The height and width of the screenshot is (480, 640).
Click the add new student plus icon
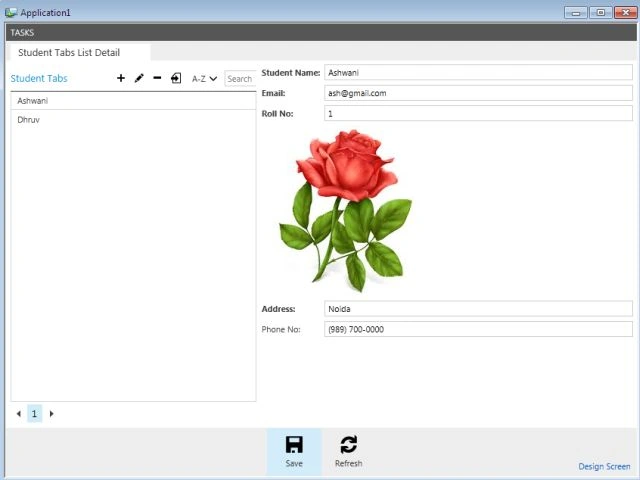(x=121, y=78)
